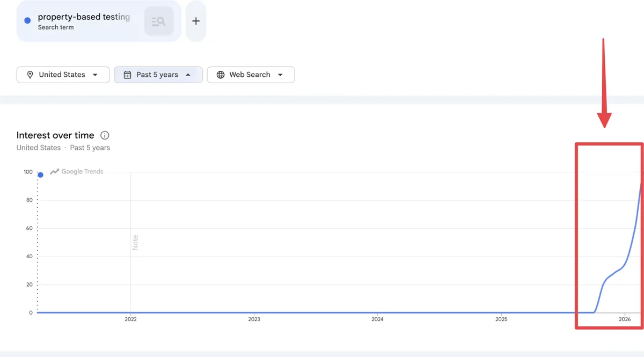The width and height of the screenshot is (644, 357).
Task: Click the Google Trends watermark text on the chart
Action: (x=82, y=171)
